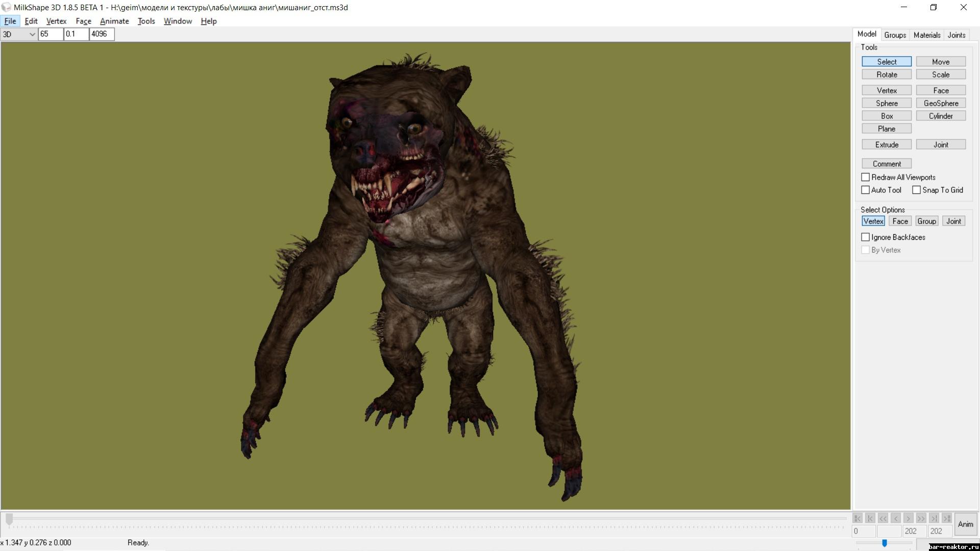Open the Tools menu
980x551 pixels.
point(146,21)
